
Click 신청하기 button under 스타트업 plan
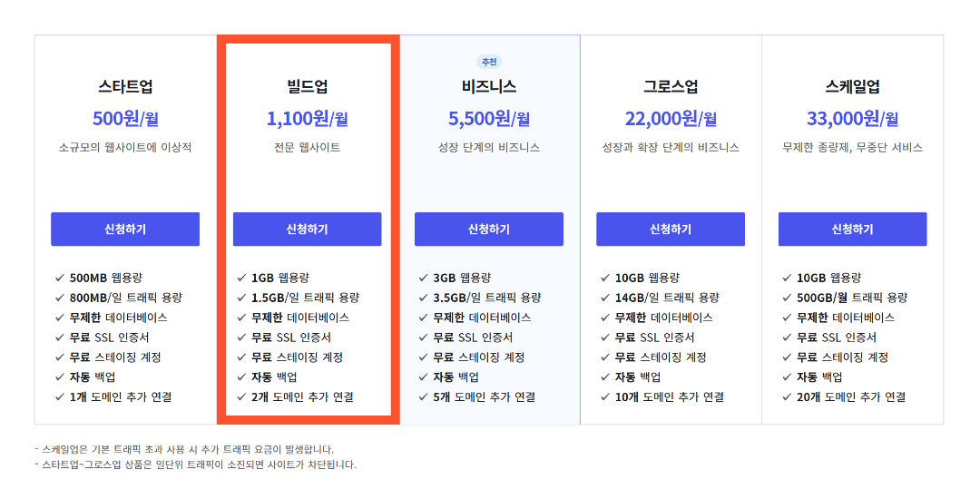pos(125,230)
